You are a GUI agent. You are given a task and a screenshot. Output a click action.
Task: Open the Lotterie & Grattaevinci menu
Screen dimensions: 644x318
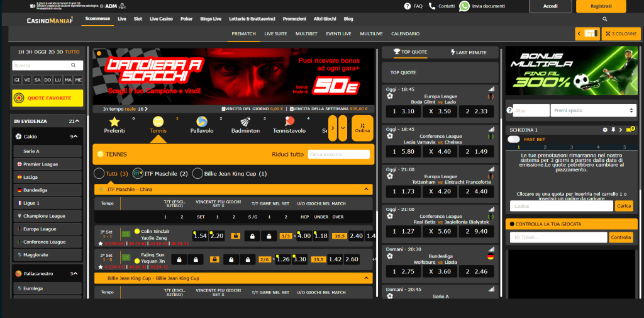click(252, 19)
